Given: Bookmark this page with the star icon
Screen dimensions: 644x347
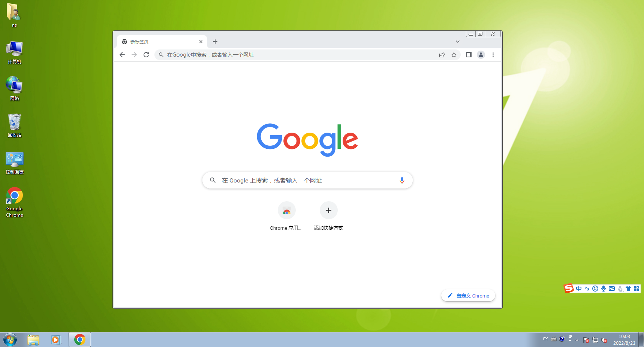Looking at the screenshot, I should pos(454,55).
